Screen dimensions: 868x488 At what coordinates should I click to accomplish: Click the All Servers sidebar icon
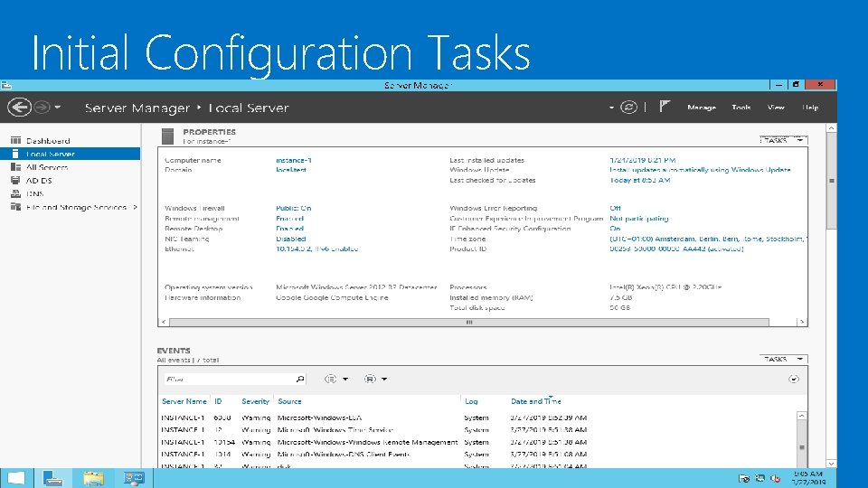15,167
